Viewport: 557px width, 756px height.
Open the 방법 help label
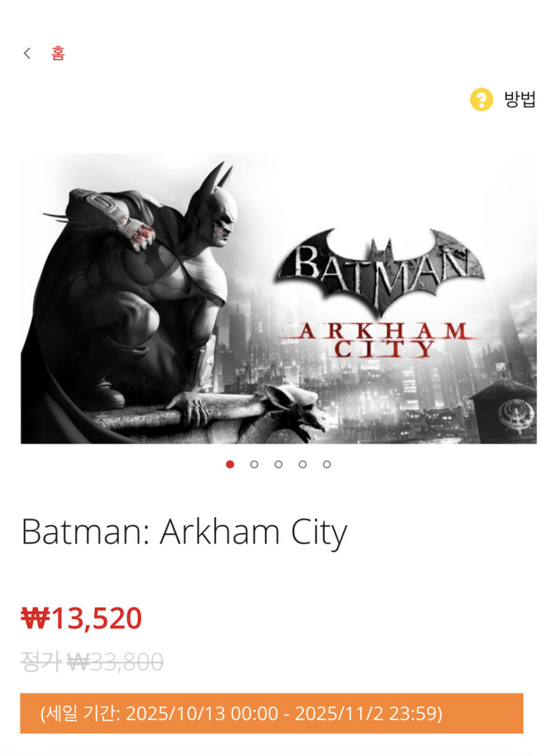pos(520,100)
